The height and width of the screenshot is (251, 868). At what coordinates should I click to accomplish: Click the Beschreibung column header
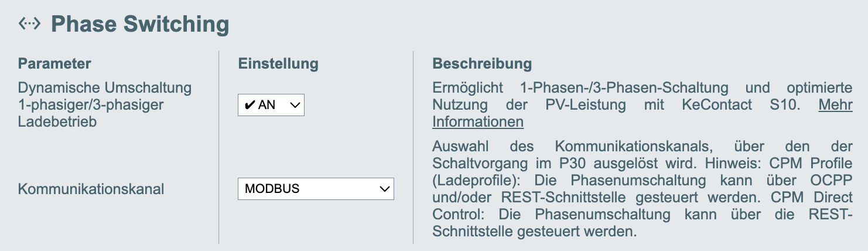482,63
